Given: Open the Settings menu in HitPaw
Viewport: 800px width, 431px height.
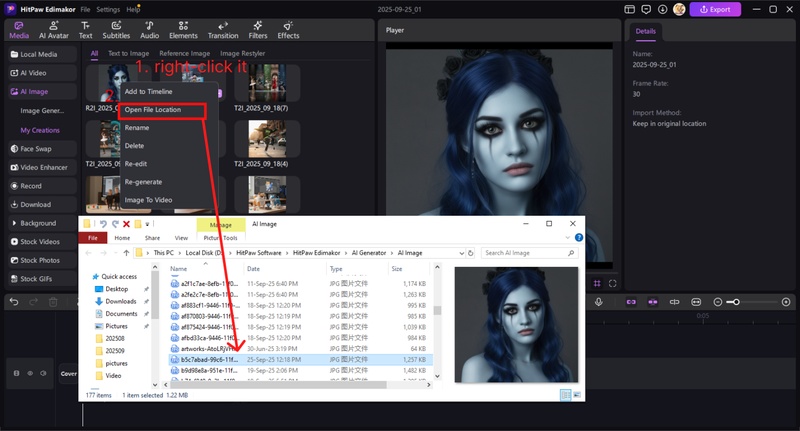Looking at the screenshot, I should [108, 9].
